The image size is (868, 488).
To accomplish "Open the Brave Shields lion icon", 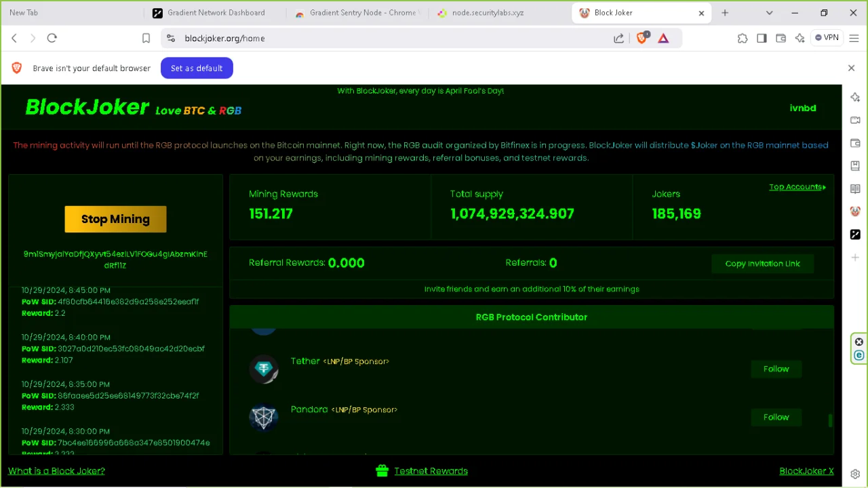I will 642,38.
